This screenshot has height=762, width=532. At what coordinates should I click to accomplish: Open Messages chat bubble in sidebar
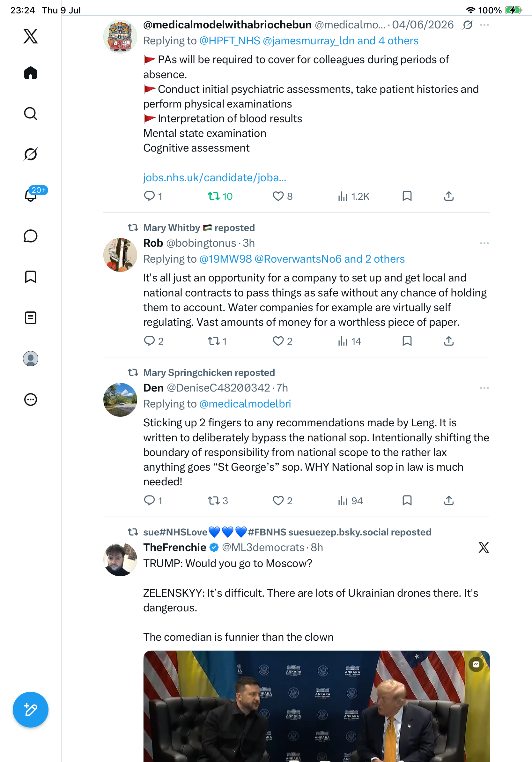coord(31,236)
